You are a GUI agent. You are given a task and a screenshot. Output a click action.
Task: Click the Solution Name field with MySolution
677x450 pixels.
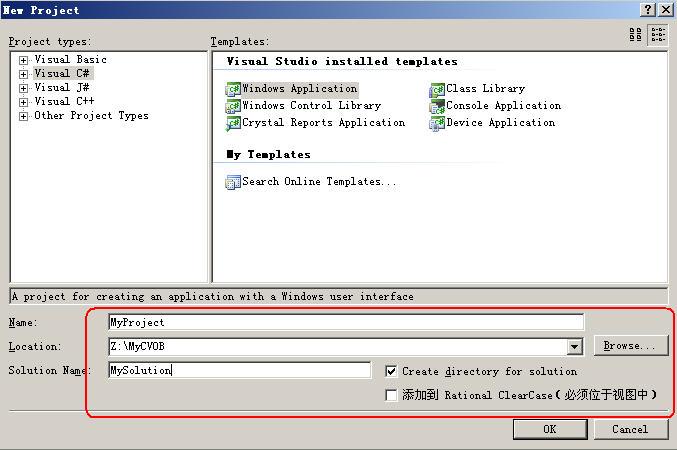240,370
